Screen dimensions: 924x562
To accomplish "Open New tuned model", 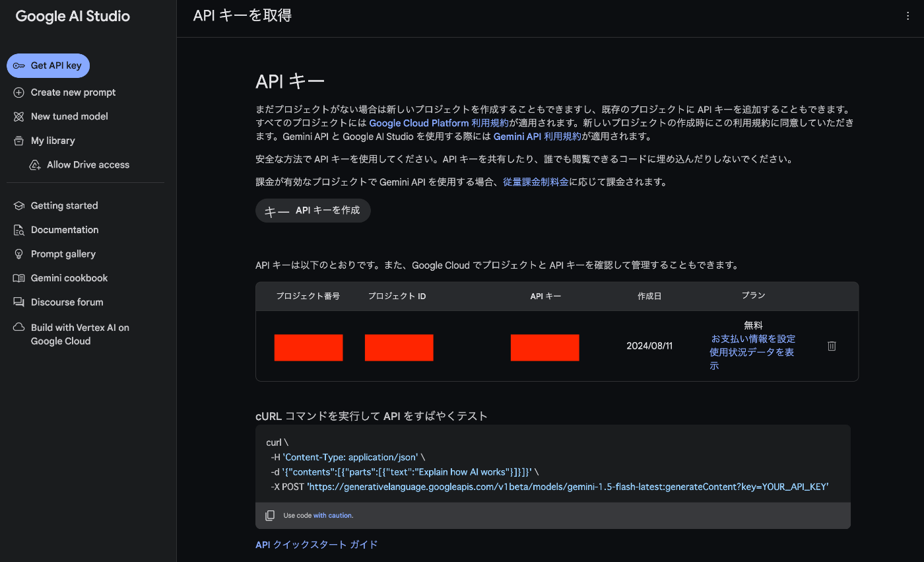I will coord(69,116).
